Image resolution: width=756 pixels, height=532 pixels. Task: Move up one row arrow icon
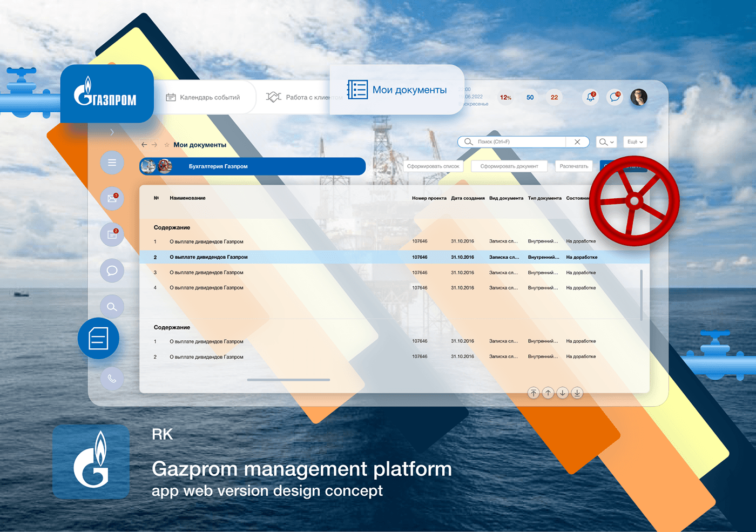pos(548,393)
